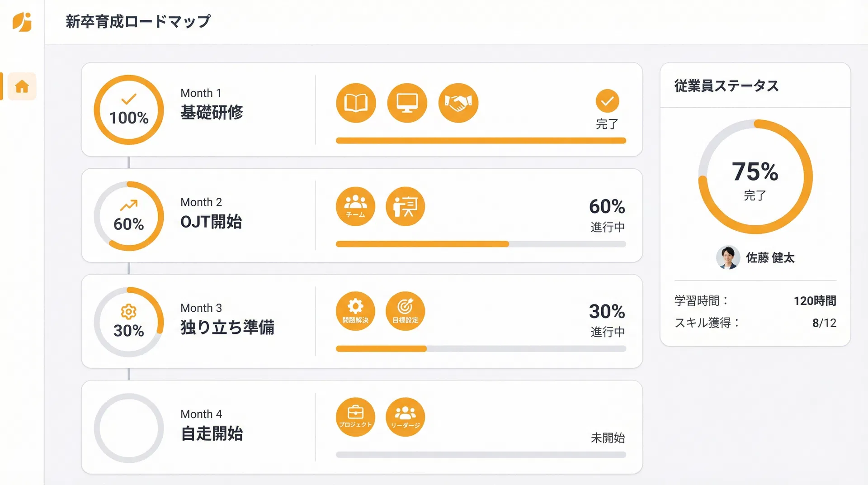The height and width of the screenshot is (485, 868).
Task: Click the プロジェクト briefcase icon
Action: (x=355, y=417)
